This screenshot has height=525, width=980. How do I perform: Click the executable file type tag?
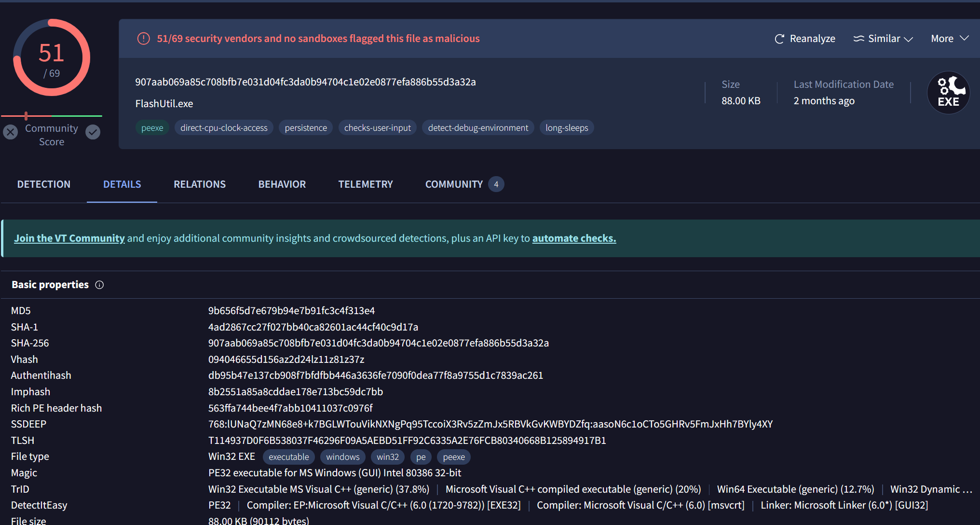288,457
